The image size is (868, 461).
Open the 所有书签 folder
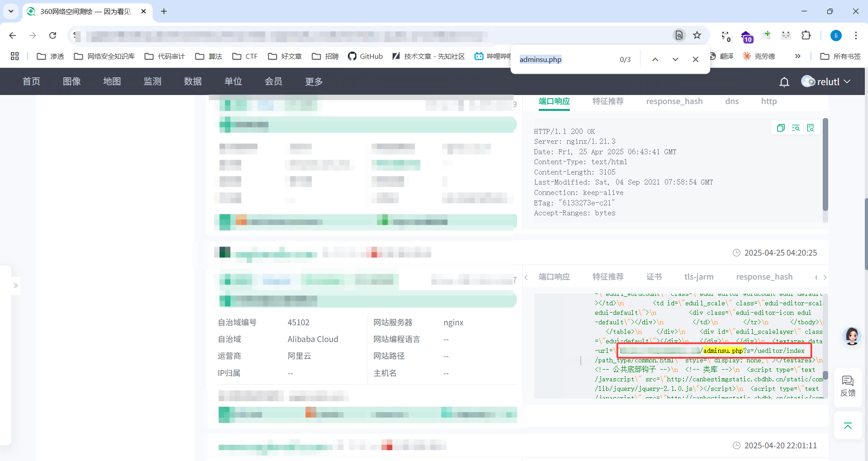(840, 56)
